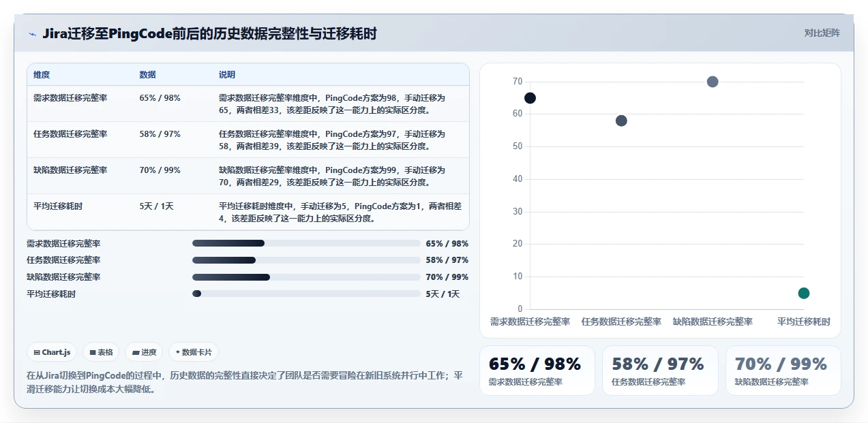868x423 pixels.
Task: Select the Chart.js tag chip
Action: point(53,352)
